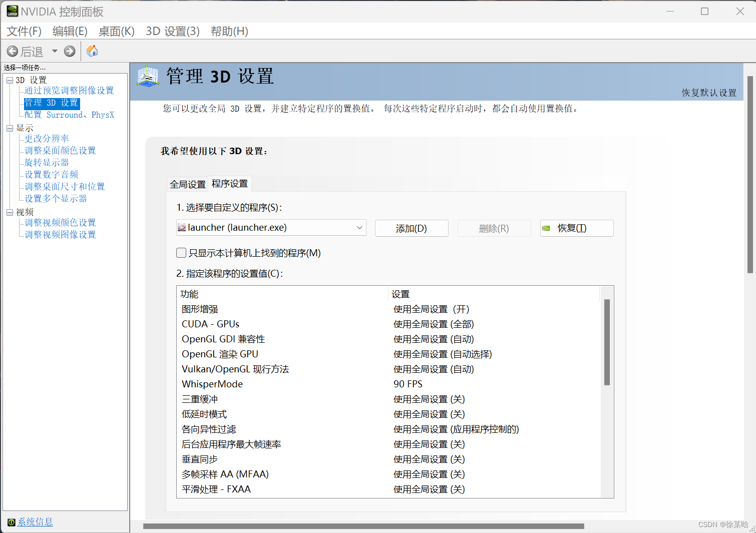Open 配置 Surround、PhysX task
The height and width of the screenshot is (533, 756).
click(x=70, y=115)
